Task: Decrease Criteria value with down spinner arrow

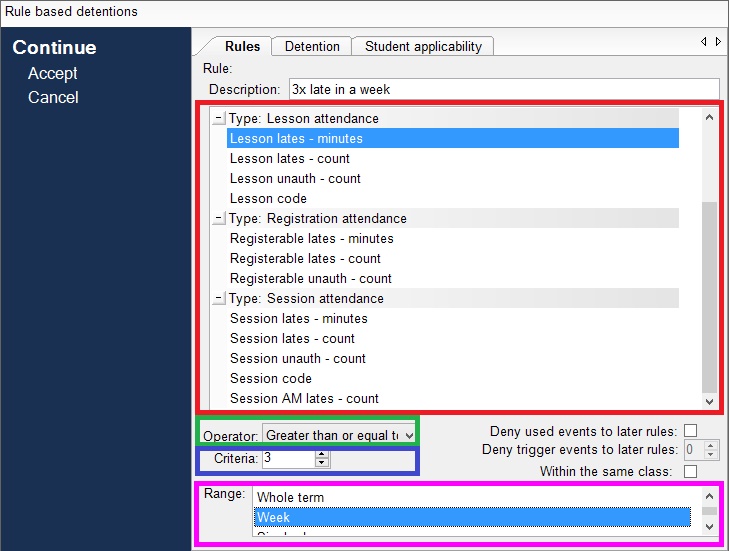Action: point(321,463)
